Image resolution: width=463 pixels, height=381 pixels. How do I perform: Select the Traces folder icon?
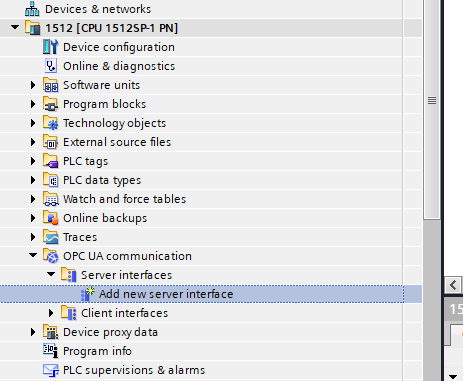click(x=51, y=237)
